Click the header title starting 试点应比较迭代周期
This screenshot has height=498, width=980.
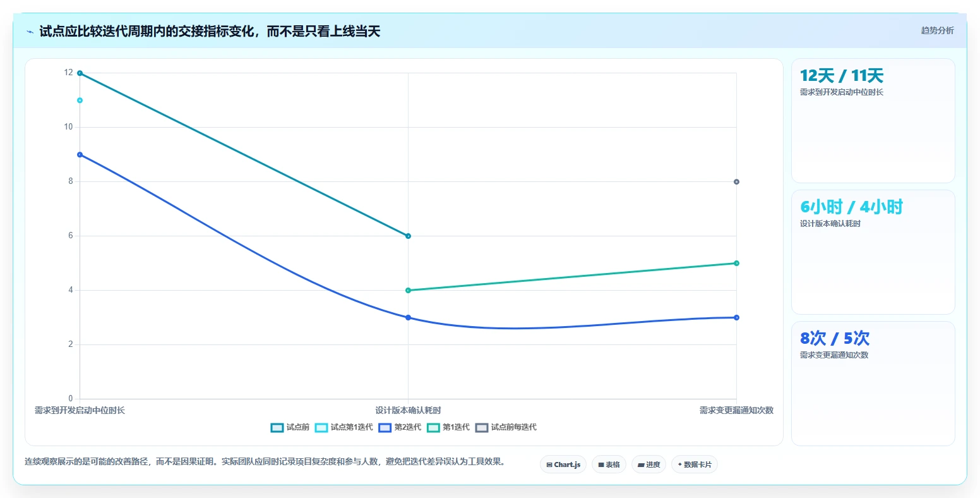tap(210, 32)
